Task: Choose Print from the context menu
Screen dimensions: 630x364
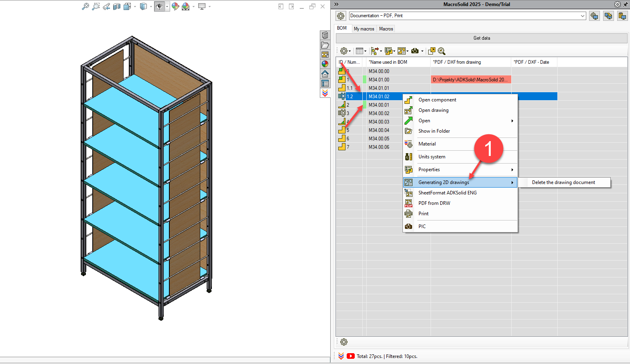Action: click(460, 214)
